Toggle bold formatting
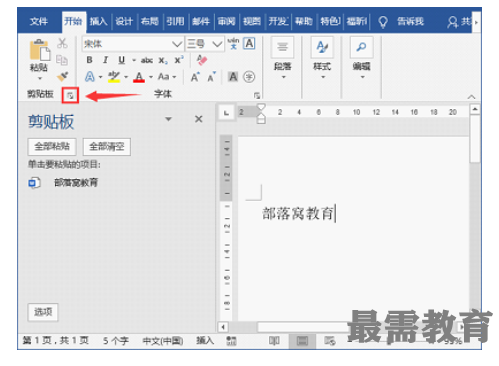Image resolution: width=499 pixels, height=366 pixels. [x=89, y=60]
